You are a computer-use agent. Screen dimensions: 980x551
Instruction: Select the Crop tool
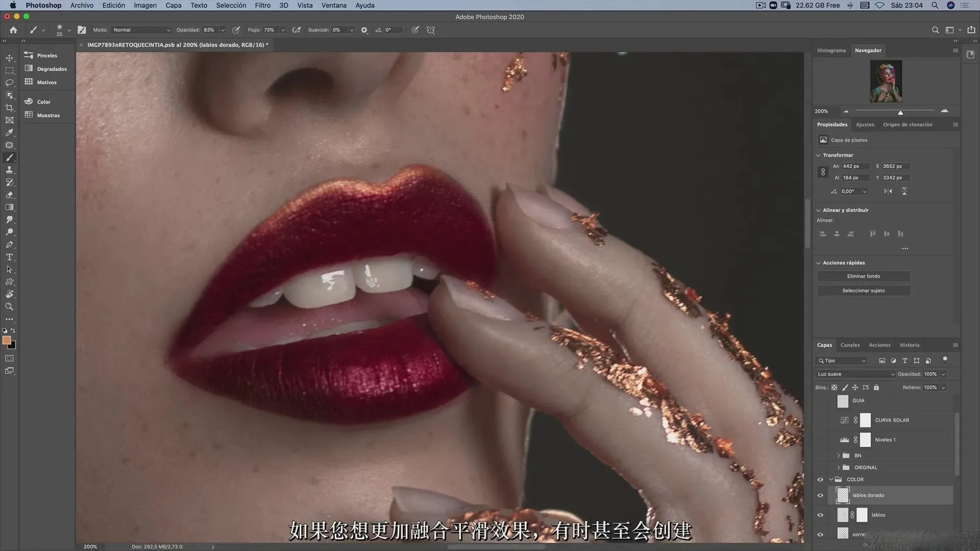(x=9, y=108)
